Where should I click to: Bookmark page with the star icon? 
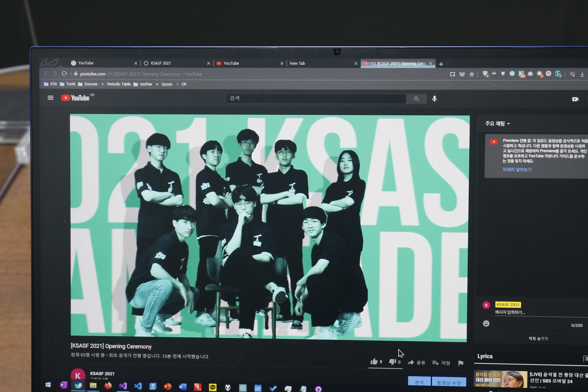pos(472,74)
